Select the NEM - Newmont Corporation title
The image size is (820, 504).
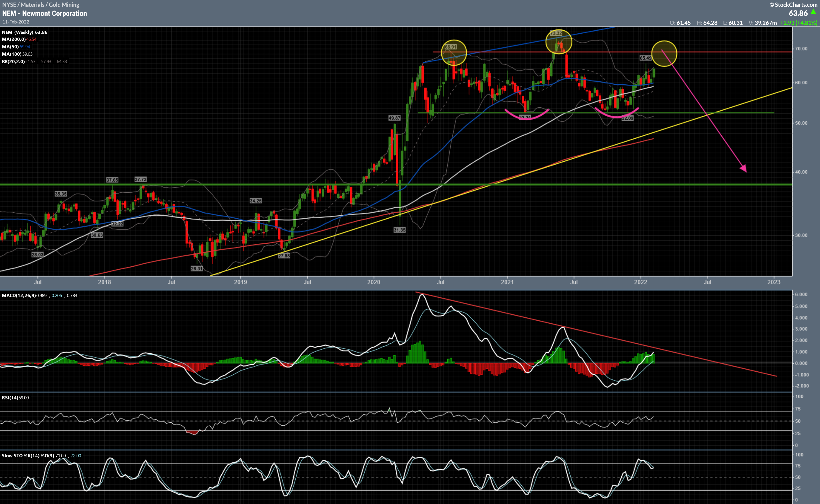click(x=44, y=14)
